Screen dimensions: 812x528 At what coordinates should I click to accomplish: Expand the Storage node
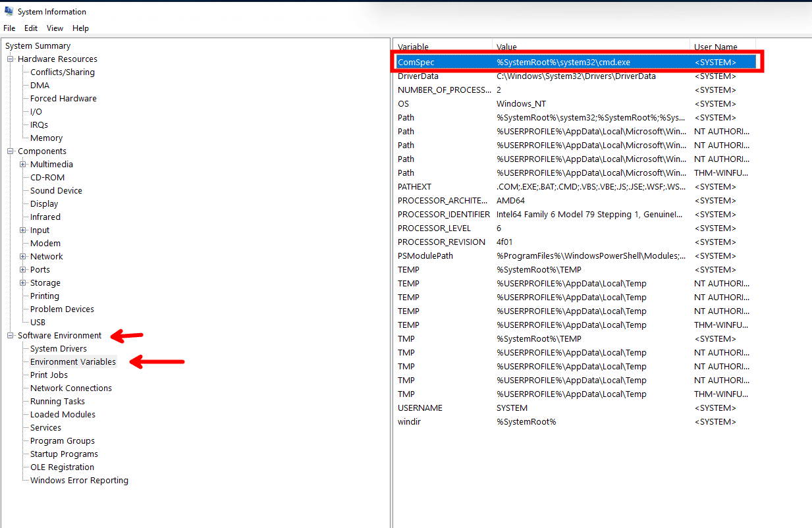[x=23, y=283]
